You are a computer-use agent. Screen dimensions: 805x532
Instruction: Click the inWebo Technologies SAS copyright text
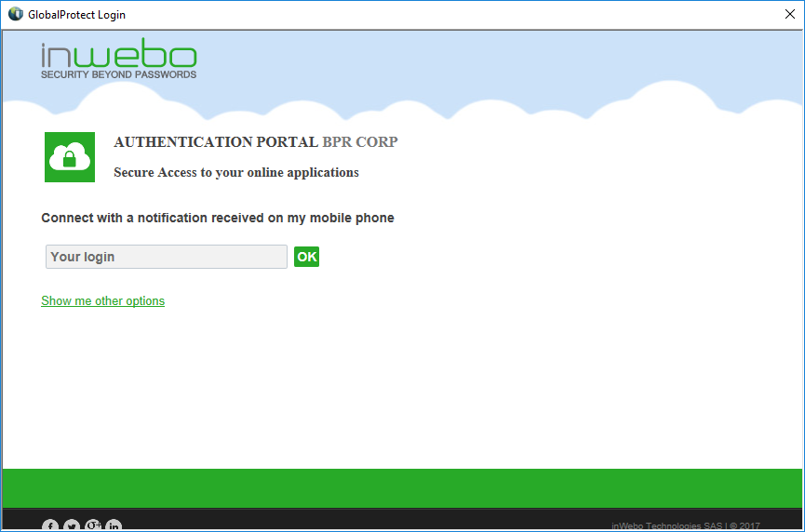pyautogui.click(x=685, y=525)
